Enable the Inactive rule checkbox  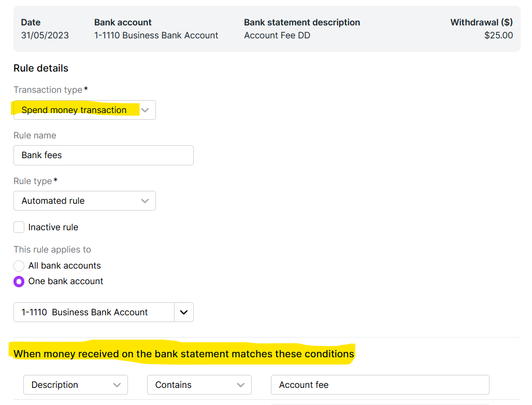point(19,227)
